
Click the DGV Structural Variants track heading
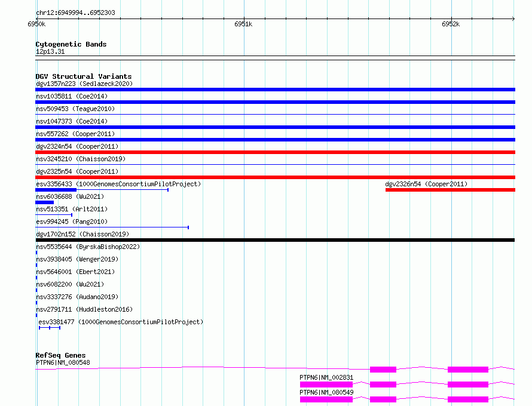pos(84,76)
